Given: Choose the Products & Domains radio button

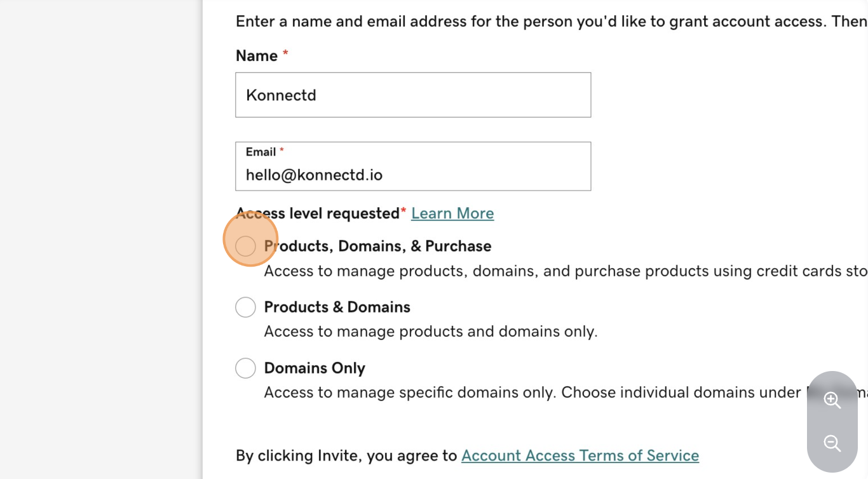Looking at the screenshot, I should tap(245, 307).
